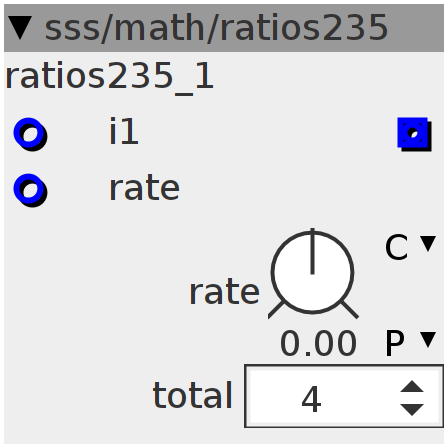
Task: Click the rate inlet text label
Action: [x=144, y=188]
